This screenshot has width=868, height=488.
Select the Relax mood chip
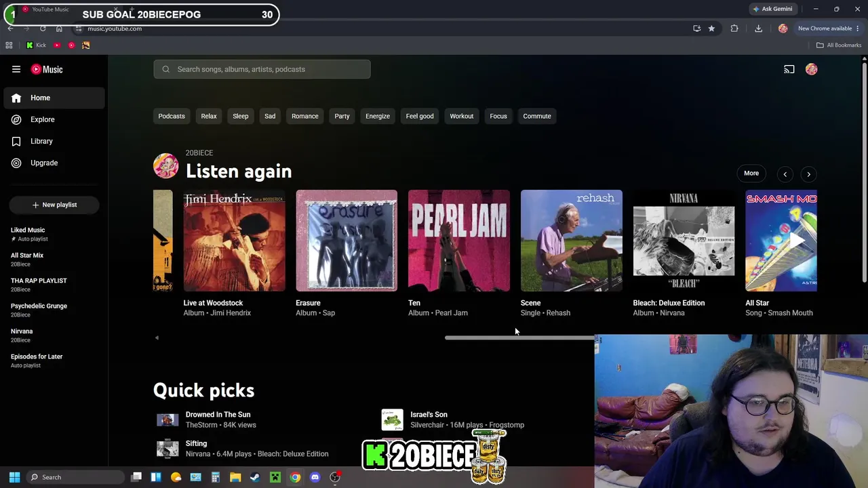tap(209, 116)
